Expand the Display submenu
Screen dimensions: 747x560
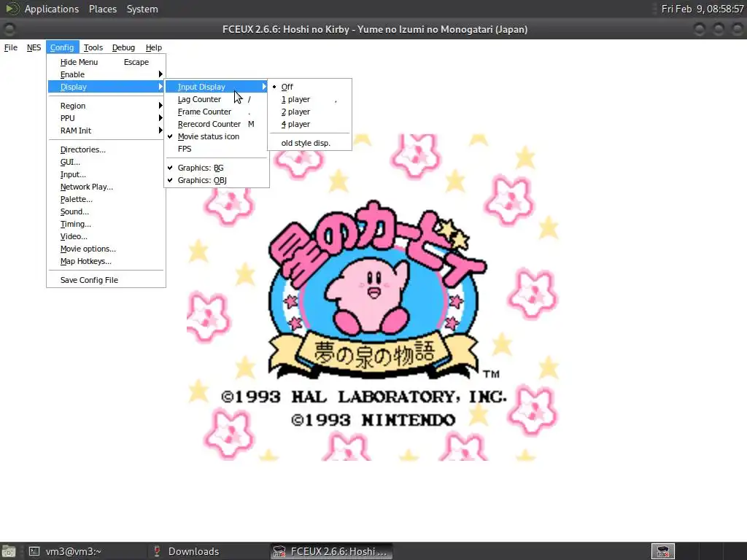click(106, 87)
